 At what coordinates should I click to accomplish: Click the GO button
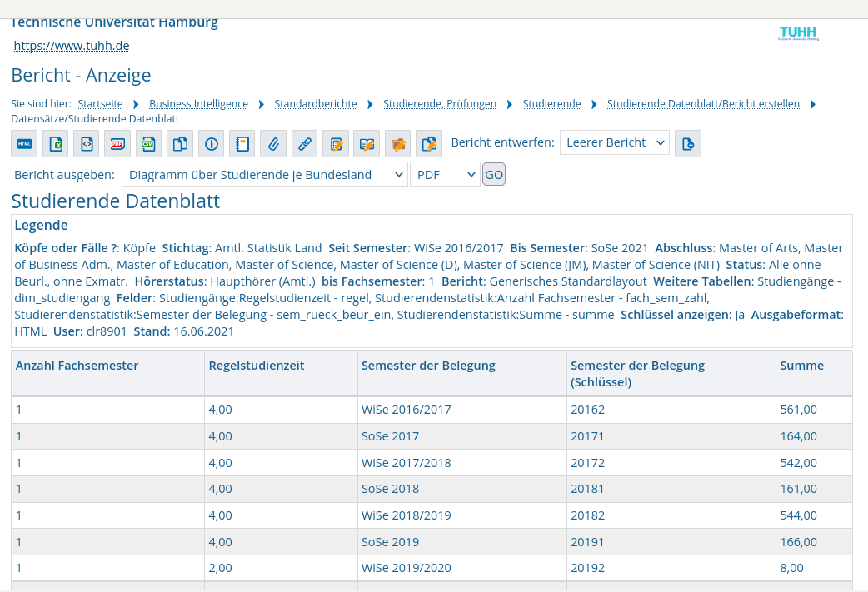(494, 175)
